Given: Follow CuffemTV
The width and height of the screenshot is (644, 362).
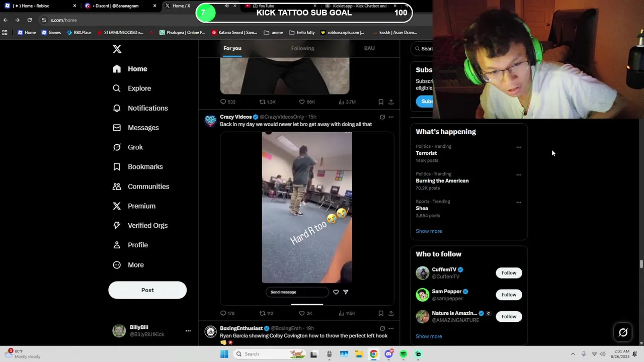Looking at the screenshot, I should click(509, 273).
